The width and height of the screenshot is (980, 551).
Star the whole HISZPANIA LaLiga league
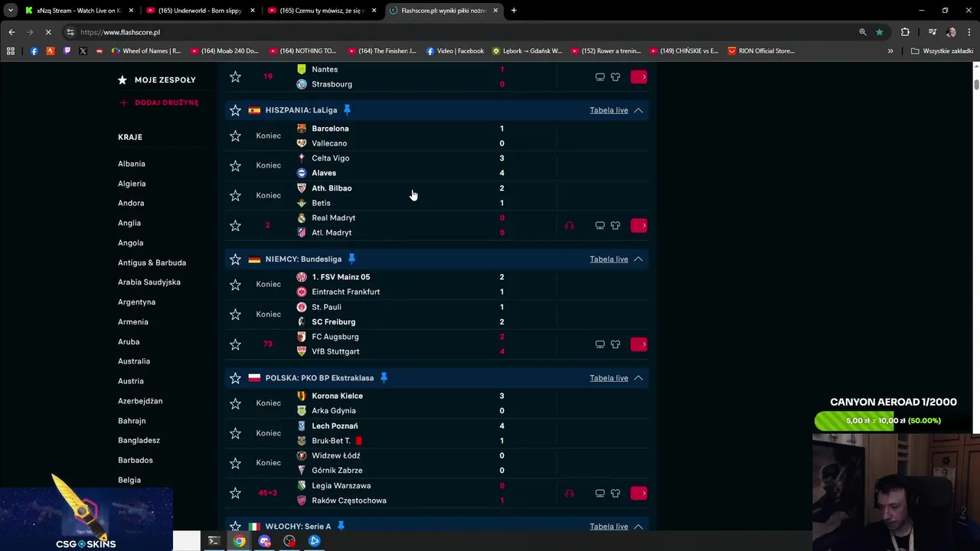[x=235, y=110]
